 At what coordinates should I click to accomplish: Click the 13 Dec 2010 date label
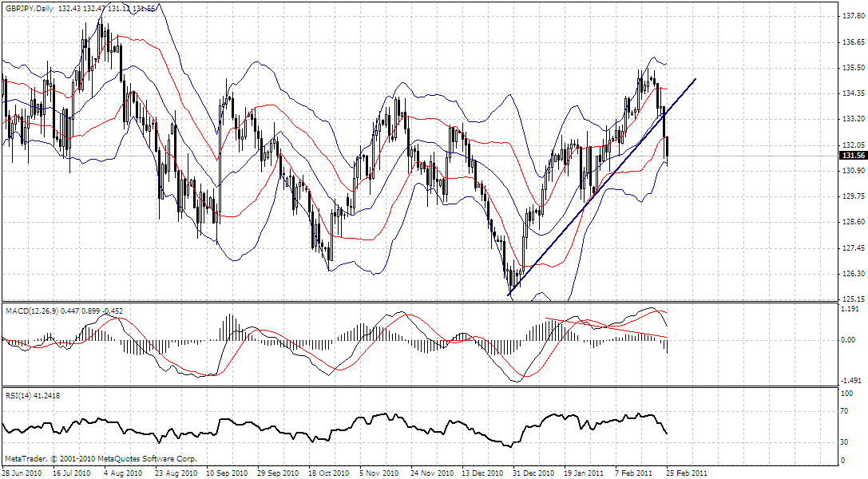coord(483,473)
